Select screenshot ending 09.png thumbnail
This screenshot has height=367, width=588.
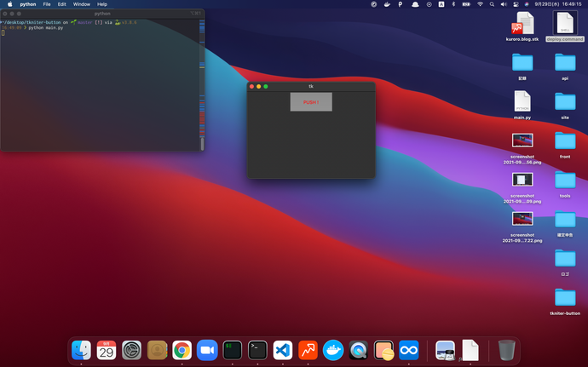coord(522,180)
